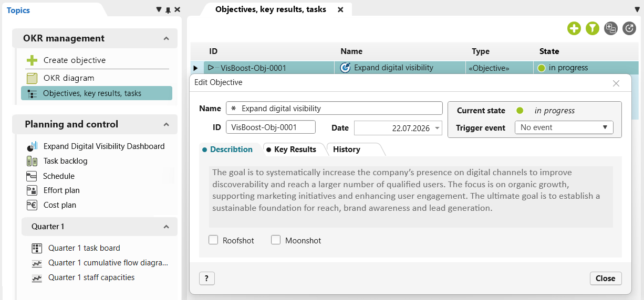Viewport: 644px width, 300px height.
Task: Open the Effort plan view
Action: (61, 190)
